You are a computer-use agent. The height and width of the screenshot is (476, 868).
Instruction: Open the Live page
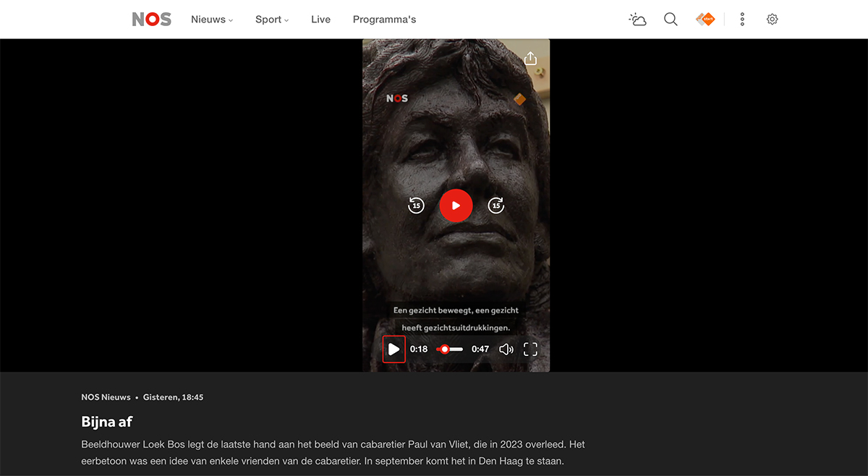(320, 20)
